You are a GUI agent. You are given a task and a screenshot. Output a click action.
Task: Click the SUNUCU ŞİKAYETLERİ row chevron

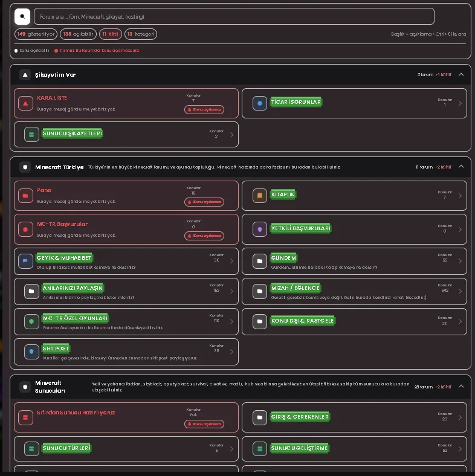point(231,135)
